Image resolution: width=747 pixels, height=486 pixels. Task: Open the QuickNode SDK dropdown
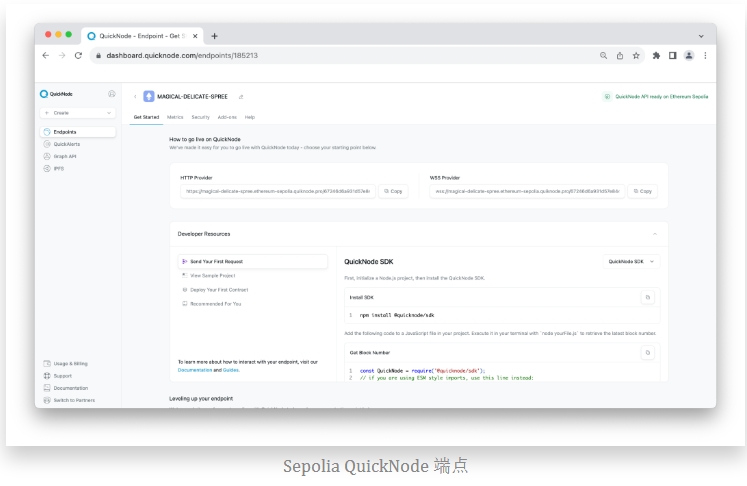tap(632, 262)
